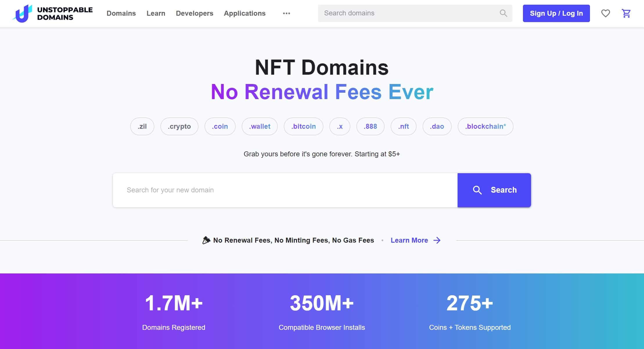Choose the .nft domain ending
The width and height of the screenshot is (644, 349).
click(403, 126)
